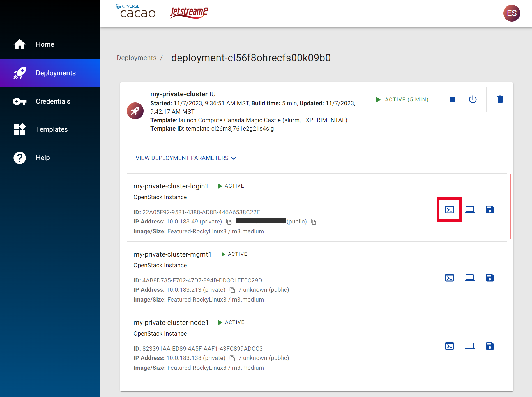
Task: Click the blue stop square button
Action: click(452, 99)
